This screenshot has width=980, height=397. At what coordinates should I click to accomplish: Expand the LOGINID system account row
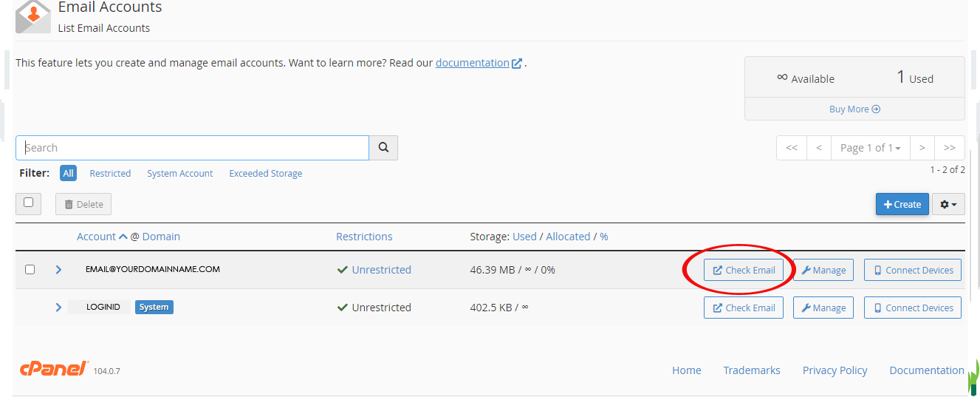(58, 308)
